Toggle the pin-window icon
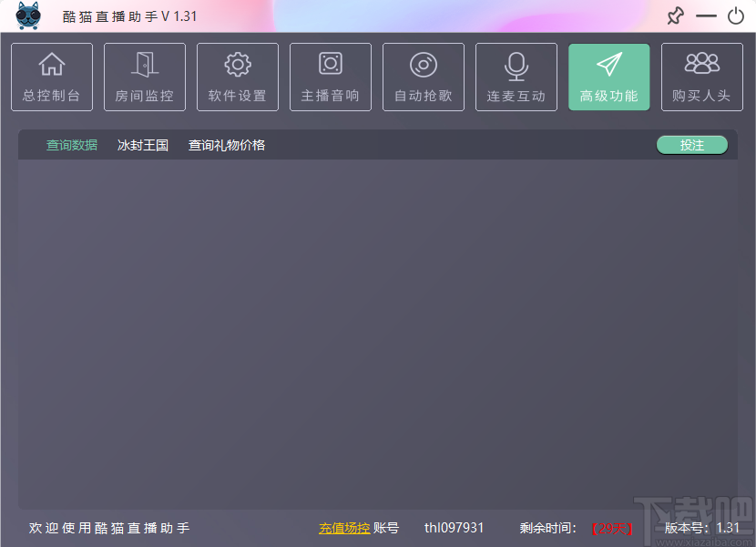Image resolution: width=756 pixels, height=547 pixels. click(675, 15)
